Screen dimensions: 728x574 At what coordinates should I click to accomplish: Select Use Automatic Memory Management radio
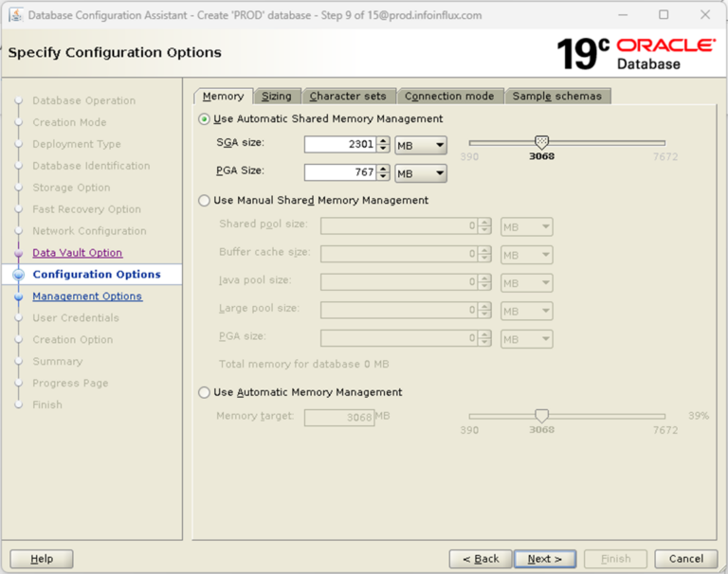click(204, 392)
